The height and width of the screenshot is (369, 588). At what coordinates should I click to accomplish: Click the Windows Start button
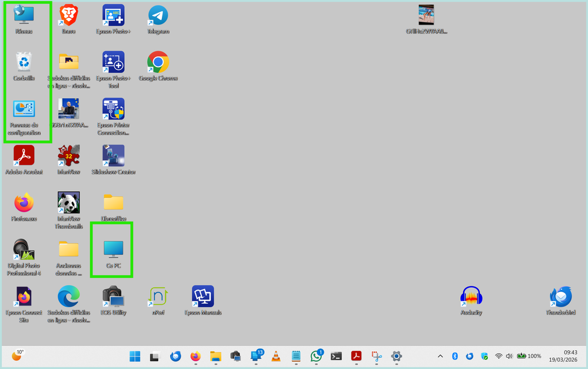tap(135, 356)
